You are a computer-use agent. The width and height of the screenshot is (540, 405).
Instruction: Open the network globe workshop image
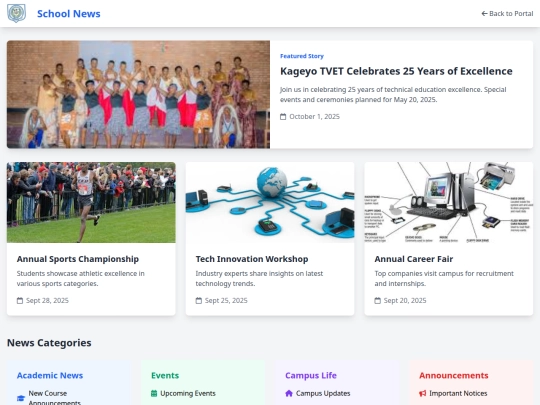pos(270,202)
